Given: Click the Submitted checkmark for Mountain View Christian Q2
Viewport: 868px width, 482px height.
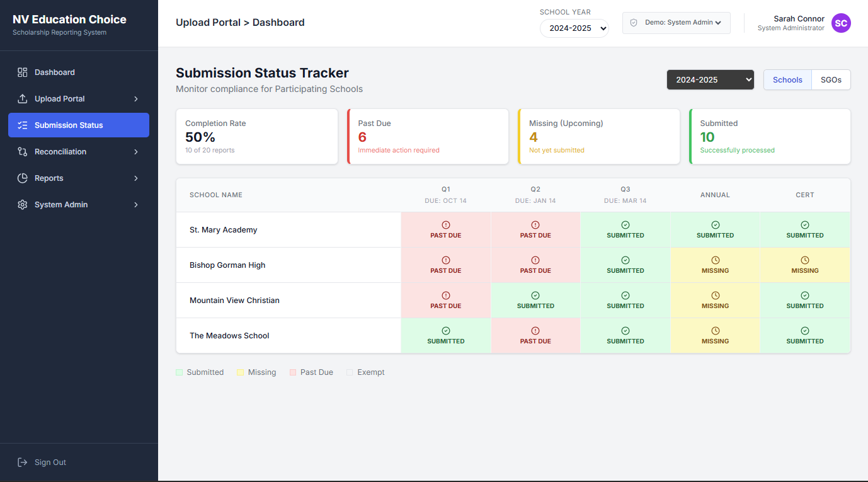Looking at the screenshot, I should coord(535,296).
